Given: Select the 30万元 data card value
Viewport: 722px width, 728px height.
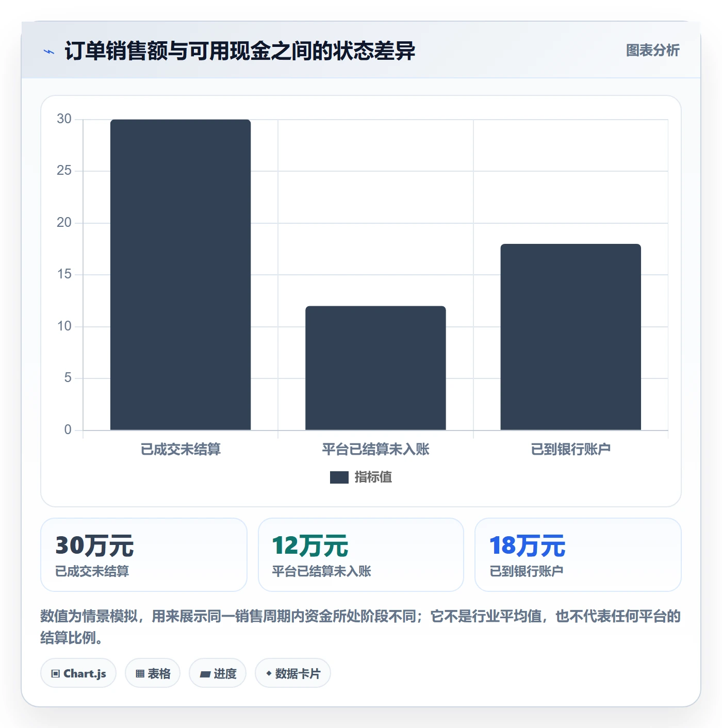Looking at the screenshot, I should (x=95, y=545).
